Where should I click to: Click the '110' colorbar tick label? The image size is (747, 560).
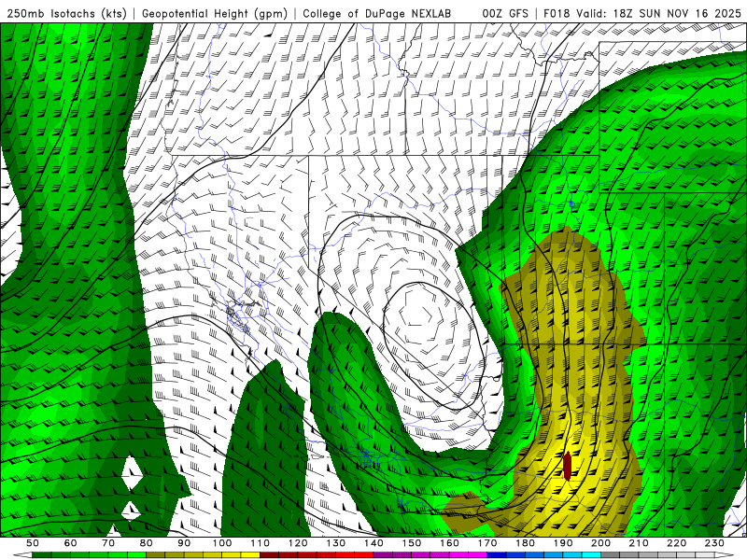(x=260, y=543)
